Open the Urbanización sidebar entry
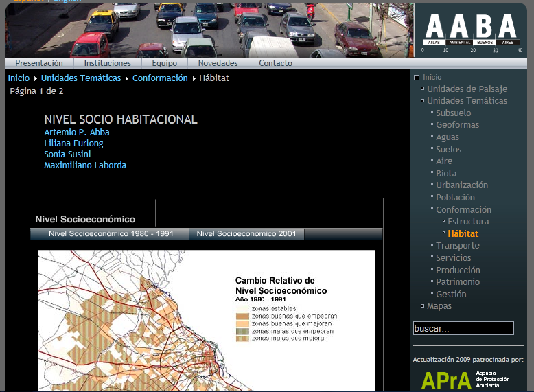Viewport: 534px width, 392px height. click(x=462, y=185)
